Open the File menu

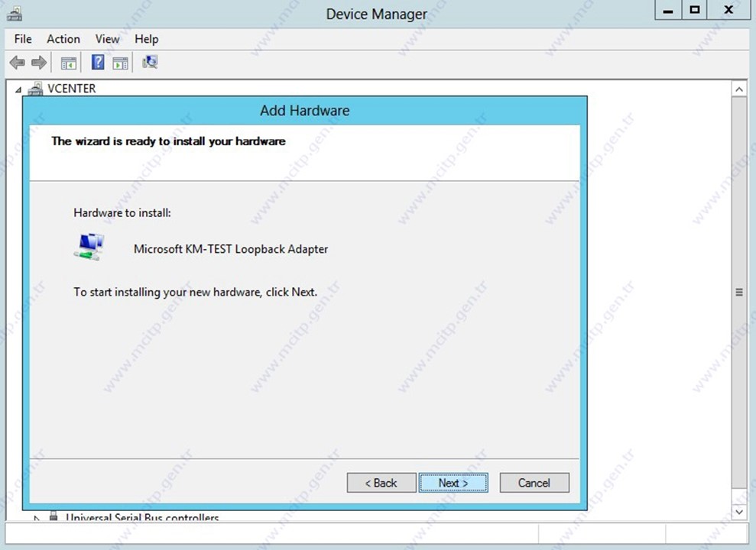coord(23,39)
